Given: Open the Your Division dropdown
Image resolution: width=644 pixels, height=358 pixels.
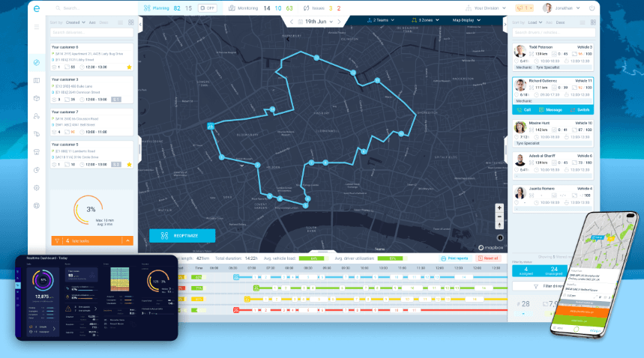Looking at the screenshot, I should pyautogui.click(x=486, y=8).
